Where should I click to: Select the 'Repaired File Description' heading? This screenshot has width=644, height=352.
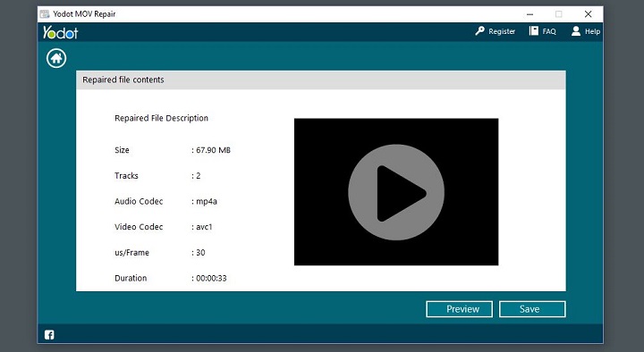(161, 118)
